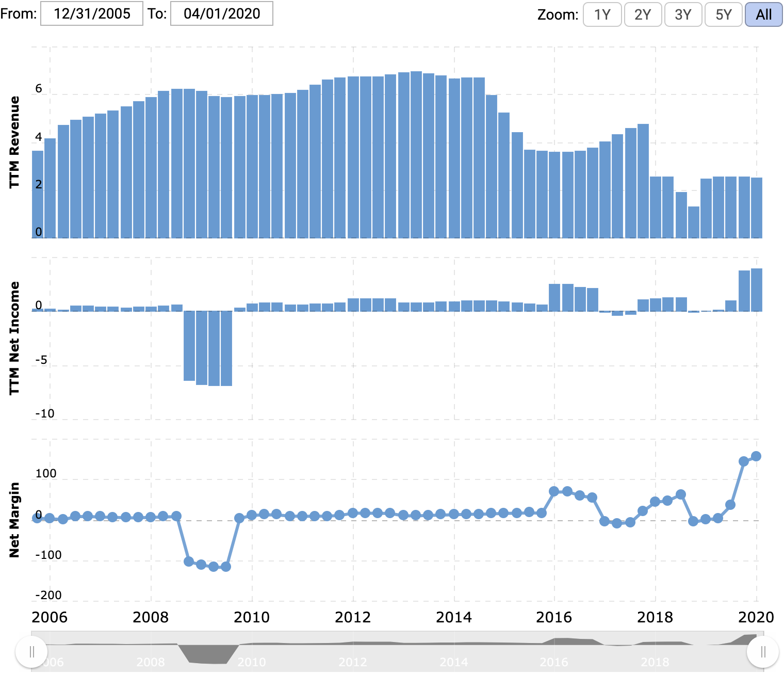Click the navigator's grey dip near 2009
The height and width of the screenshot is (674, 784).
coord(208,654)
